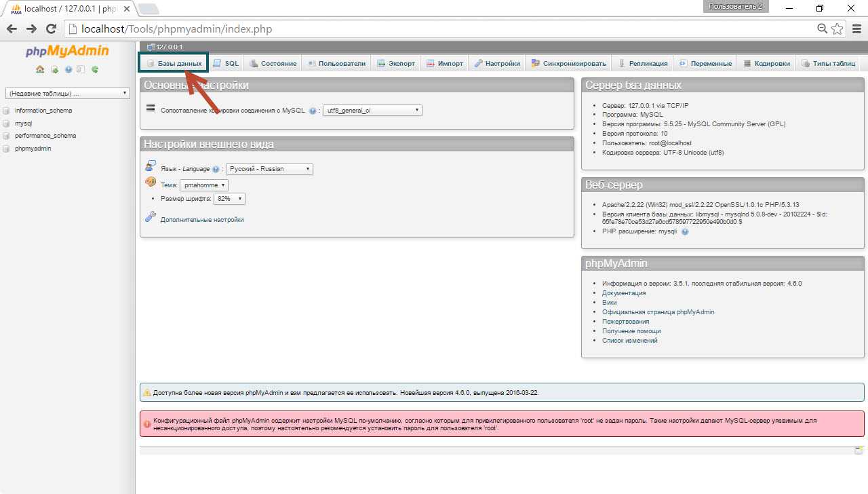Click help icon next to Language label

(216, 169)
